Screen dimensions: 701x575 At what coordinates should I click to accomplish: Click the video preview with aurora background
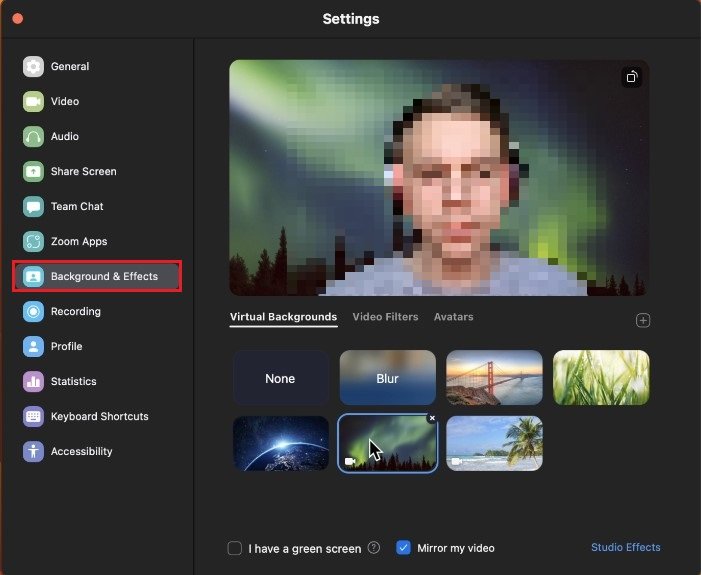click(x=439, y=178)
